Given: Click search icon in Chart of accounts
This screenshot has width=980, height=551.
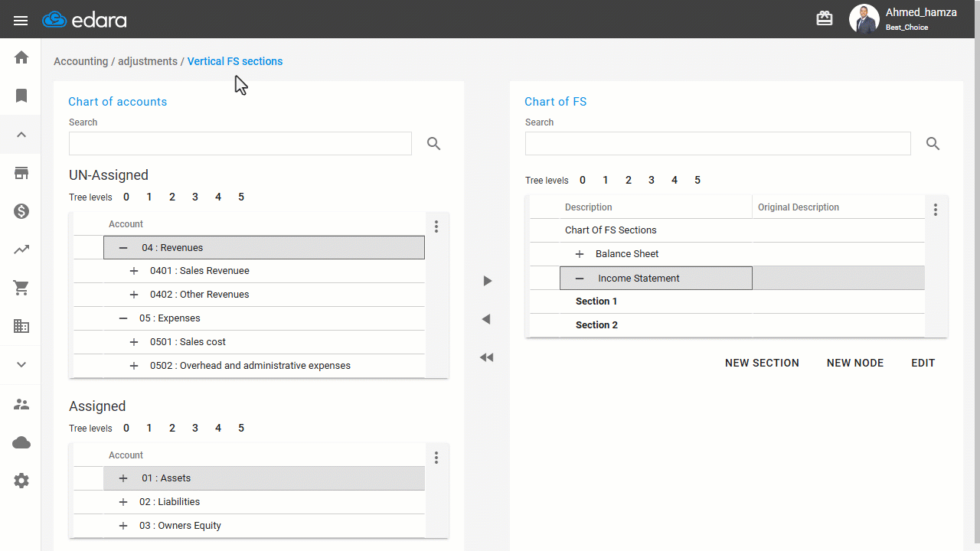Looking at the screenshot, I should tap(434, 143).
